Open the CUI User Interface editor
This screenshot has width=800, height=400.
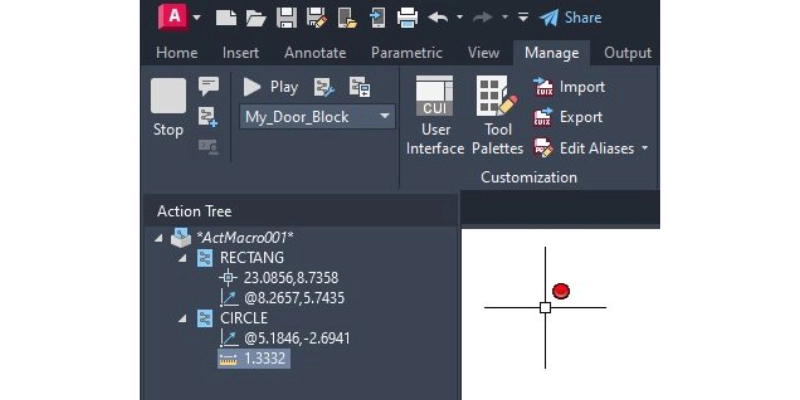tap(435, 115)
